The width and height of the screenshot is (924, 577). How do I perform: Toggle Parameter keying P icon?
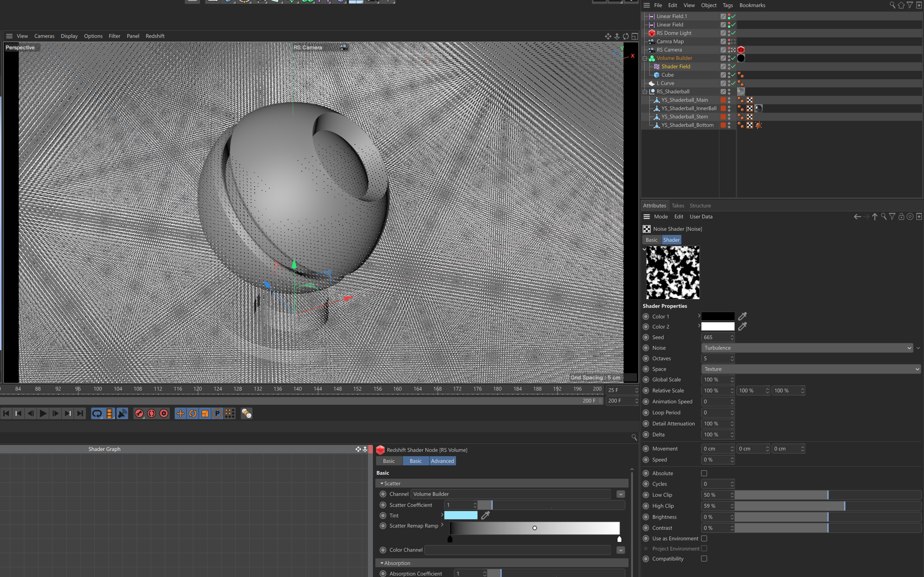[x=218, y=413]
